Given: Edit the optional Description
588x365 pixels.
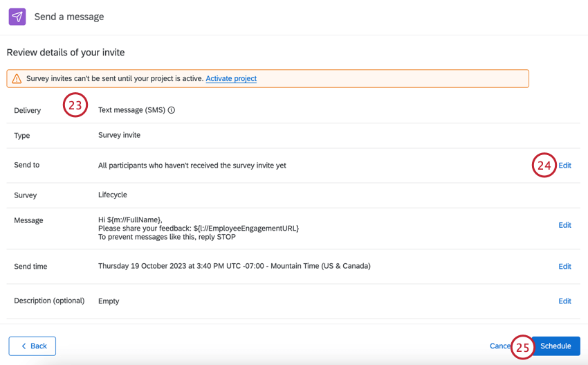Looking at the screenshot, I should pyautogui.click(x=564, y=301).
